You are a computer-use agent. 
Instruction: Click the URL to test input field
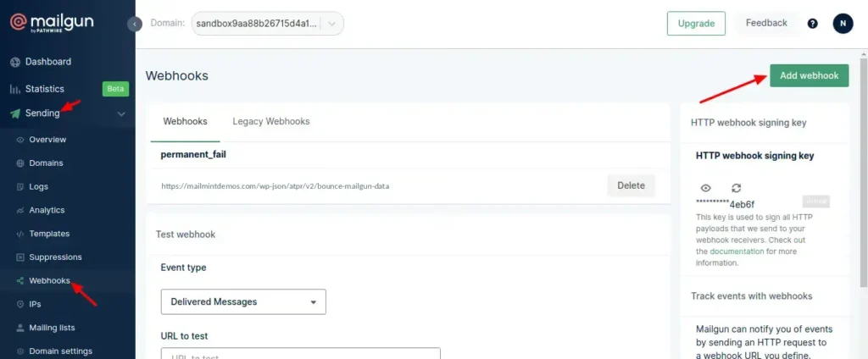301,353
